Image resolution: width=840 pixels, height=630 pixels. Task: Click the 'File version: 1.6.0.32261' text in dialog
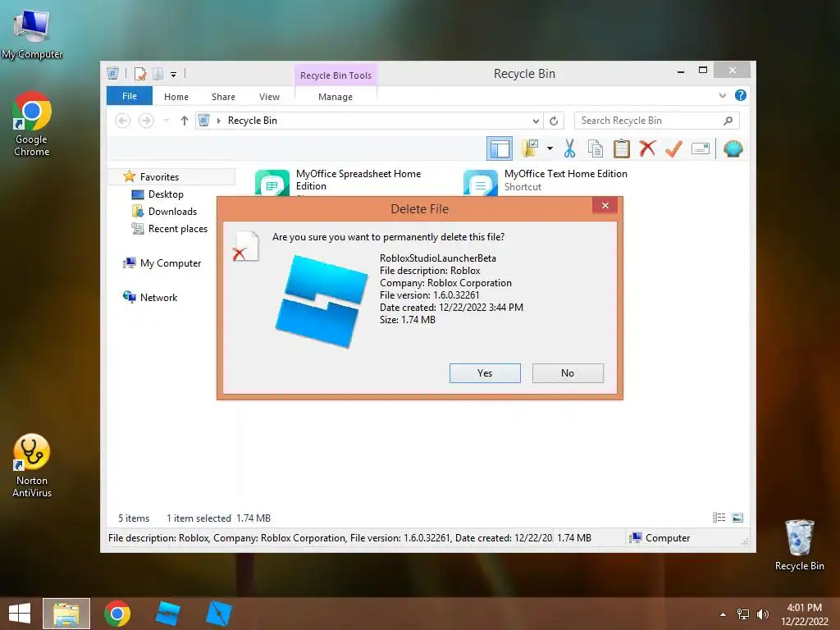point(430,295)
